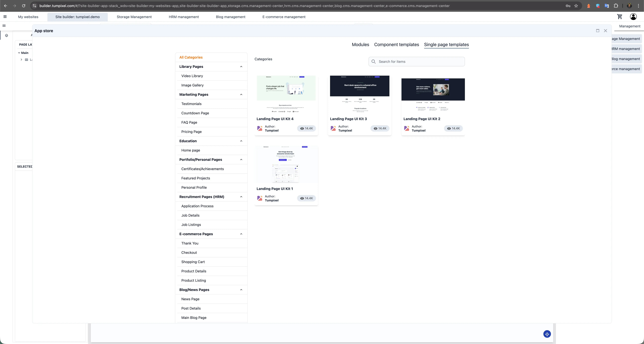Collapse the E-commerce Pages section
Viewport: 644px width, 344px height.
241,234
